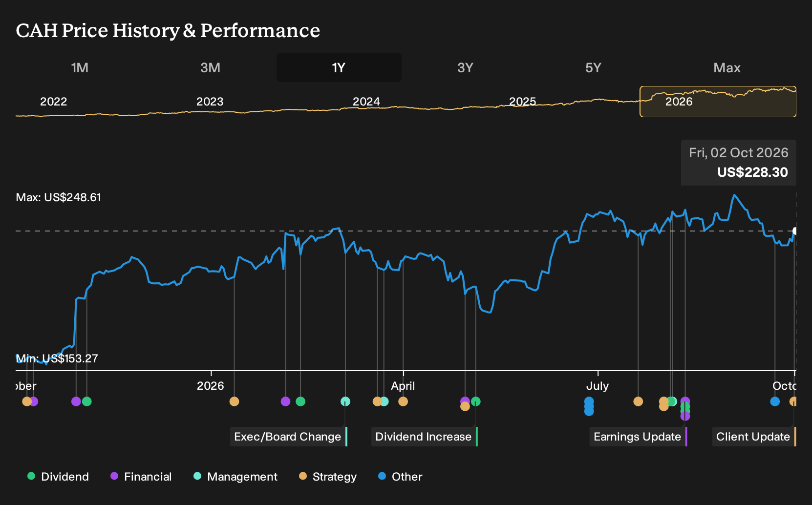The height and width of the screenshot is (505, 812).
Task: Open the Dividend Increase event label
Action: tap(424, 437)
